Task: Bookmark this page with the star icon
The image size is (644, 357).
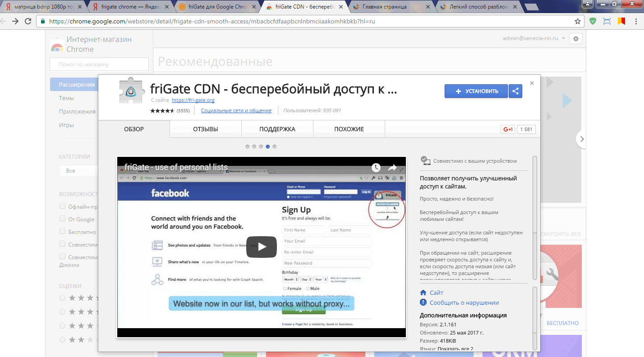Action: click(x=578, y=21)
